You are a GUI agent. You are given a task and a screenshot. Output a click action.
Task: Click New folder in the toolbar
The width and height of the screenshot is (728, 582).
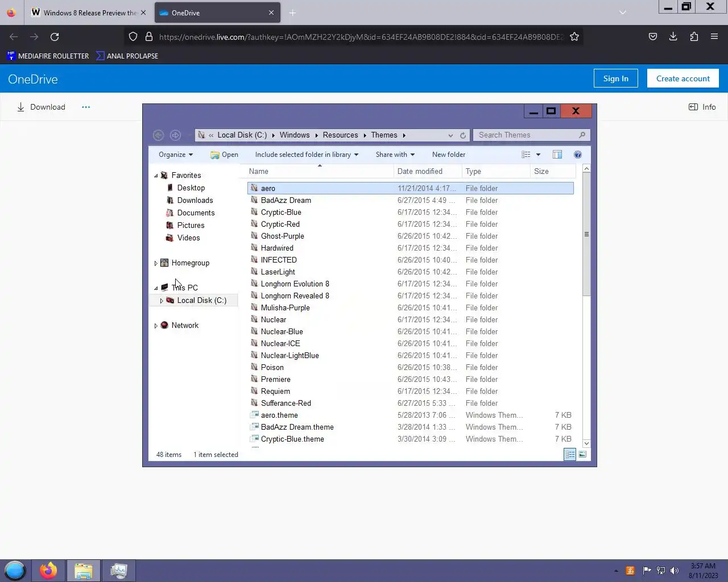(x=449, y=155)
